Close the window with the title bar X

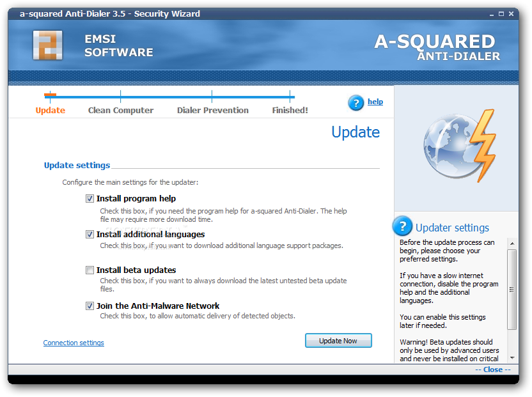click(511, 14)
